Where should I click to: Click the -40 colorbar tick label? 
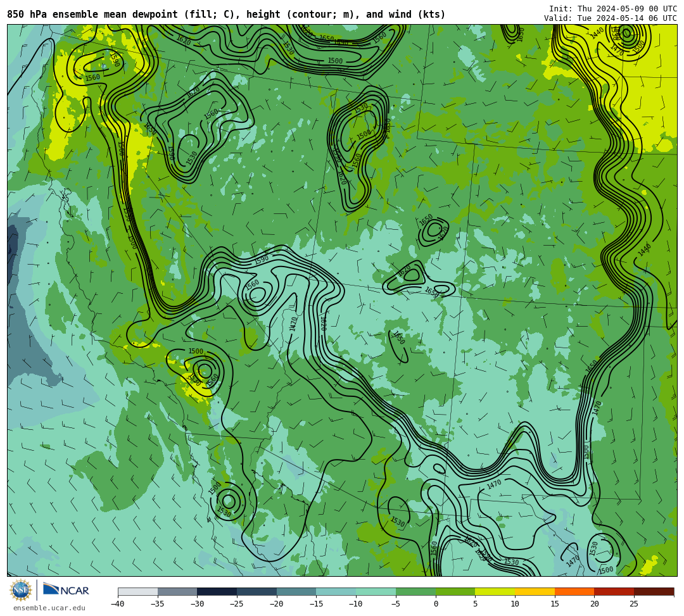(118, 604)
